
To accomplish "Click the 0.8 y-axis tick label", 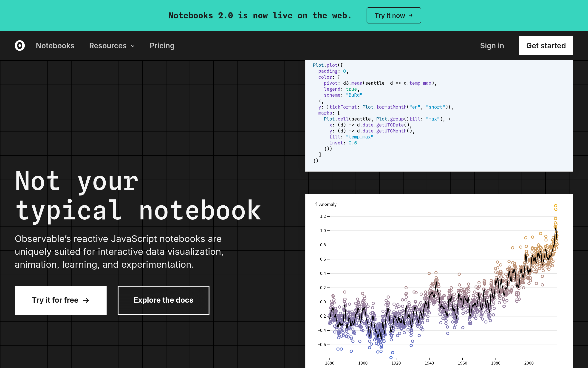I will tap(323, 245).
